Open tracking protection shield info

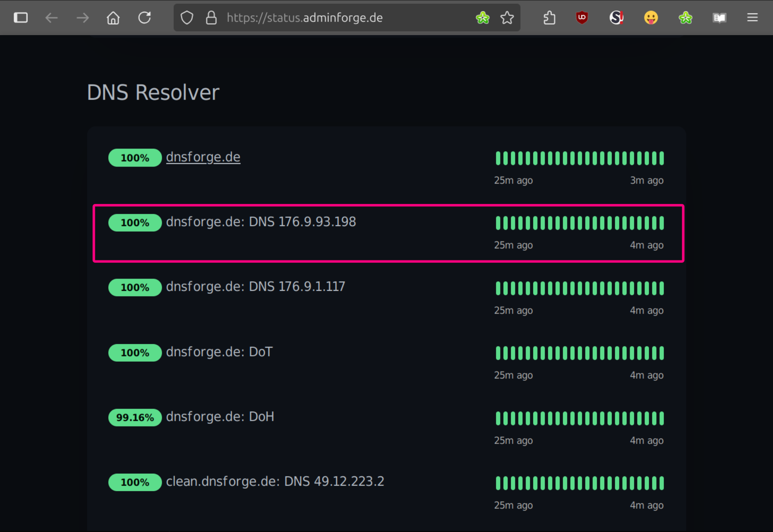coord(187,18)
